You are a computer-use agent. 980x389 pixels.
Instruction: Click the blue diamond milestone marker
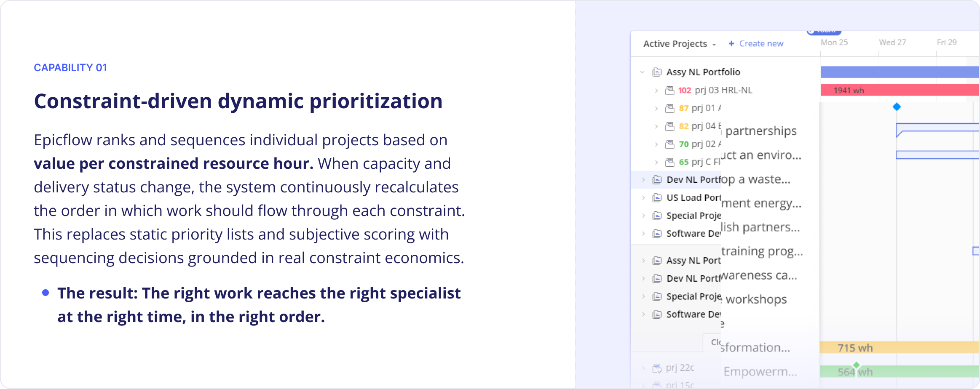(x=897, y=107)
